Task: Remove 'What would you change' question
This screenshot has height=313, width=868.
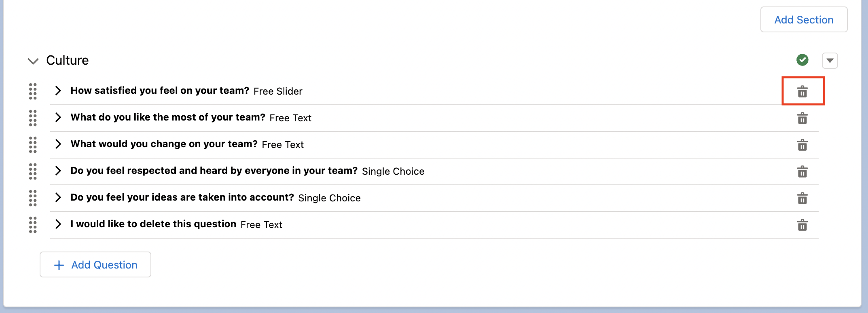Action: [802, 145]
